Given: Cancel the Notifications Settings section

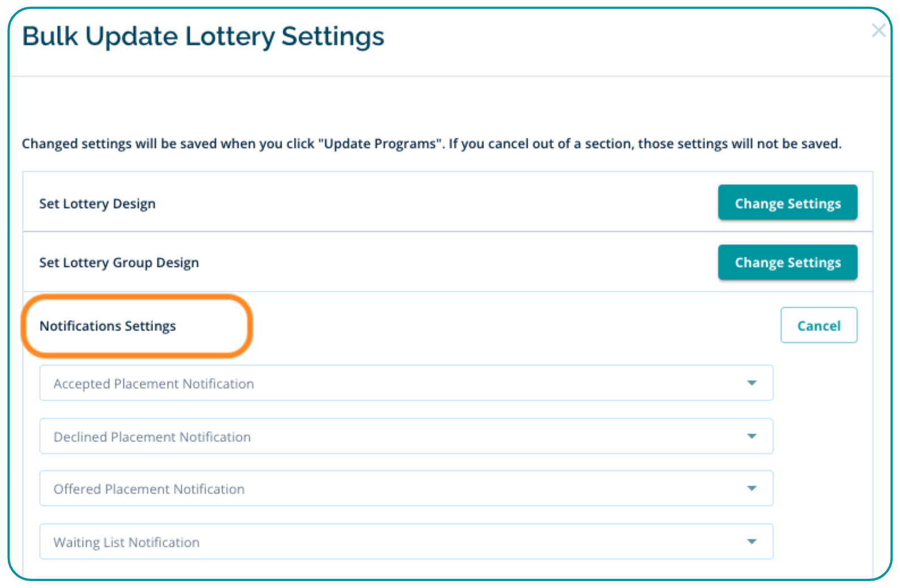Looking at the screenshot, I should 818,325.
